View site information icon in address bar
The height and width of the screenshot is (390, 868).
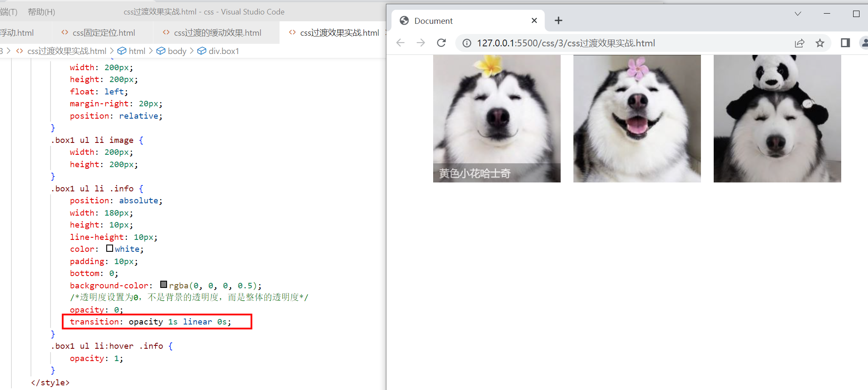click(467, 43)
